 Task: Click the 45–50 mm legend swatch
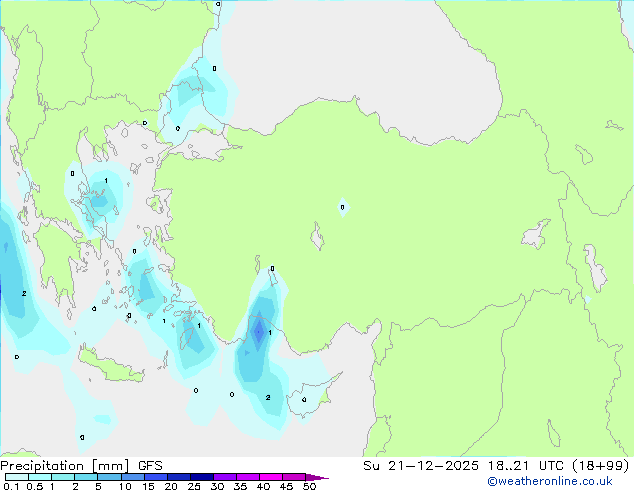(x=294, y=477)
